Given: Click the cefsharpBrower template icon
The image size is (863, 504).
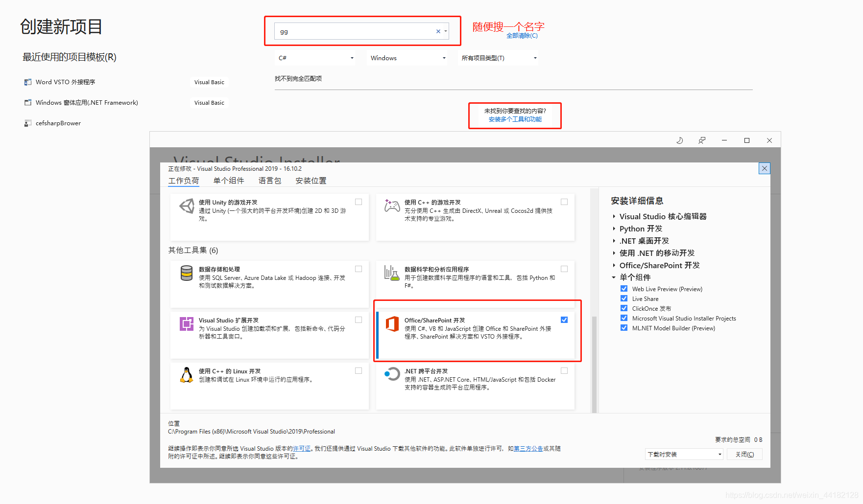Looking at the screenshot, I should (28, 123).
